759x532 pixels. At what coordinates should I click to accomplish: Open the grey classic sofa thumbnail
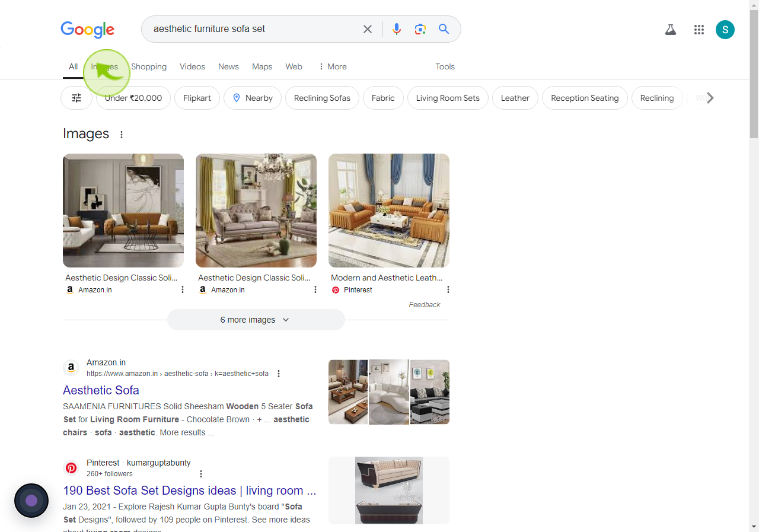(256, 211)
